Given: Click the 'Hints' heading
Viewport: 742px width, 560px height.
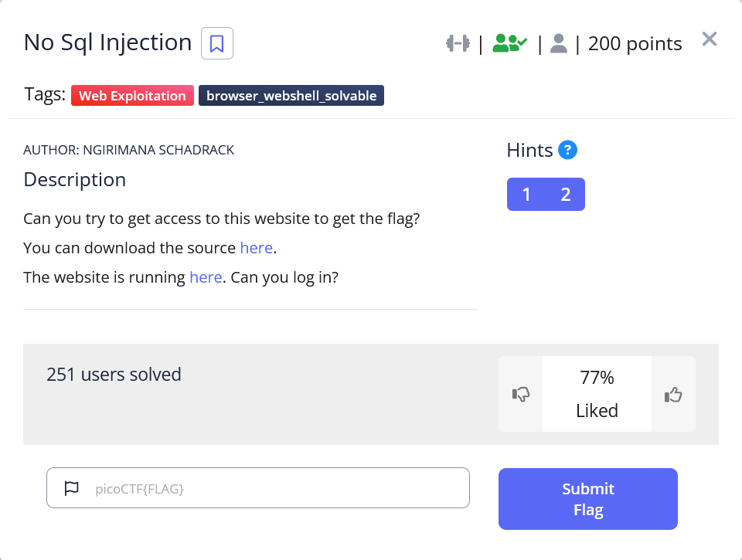Looking at the screenshot, I should (529, 151).
